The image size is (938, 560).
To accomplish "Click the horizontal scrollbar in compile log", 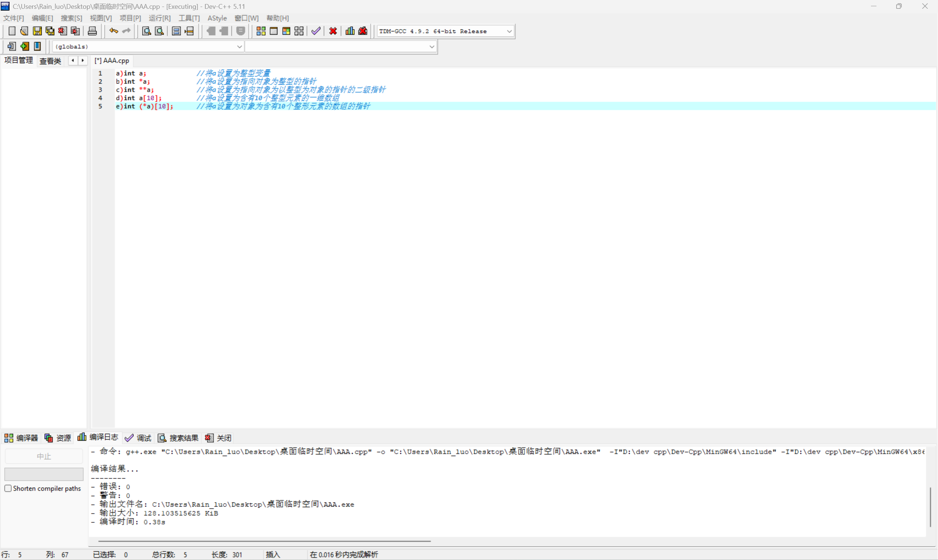I will click(264, 541).
